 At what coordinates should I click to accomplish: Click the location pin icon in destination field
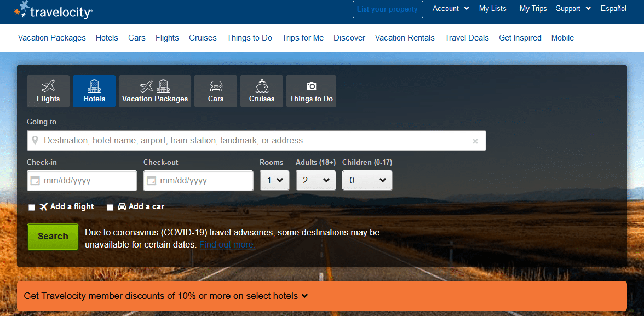click(36, 141)
